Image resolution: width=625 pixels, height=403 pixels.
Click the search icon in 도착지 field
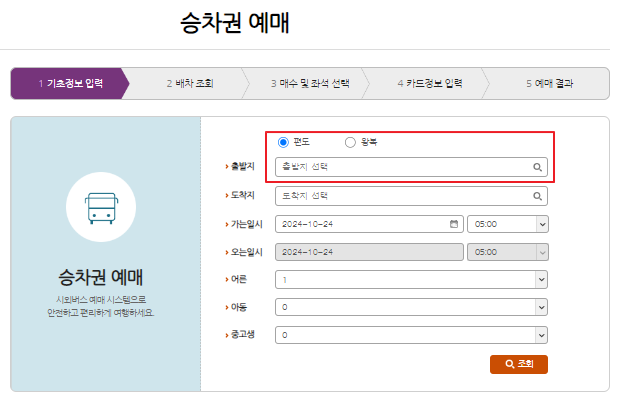[537, 196]
